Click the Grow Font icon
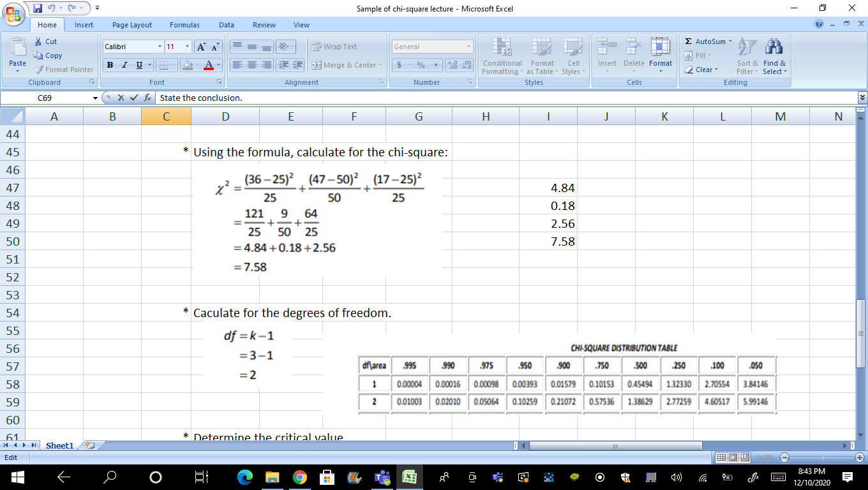Viewport: 868px width, 490px height. point(201,47)
